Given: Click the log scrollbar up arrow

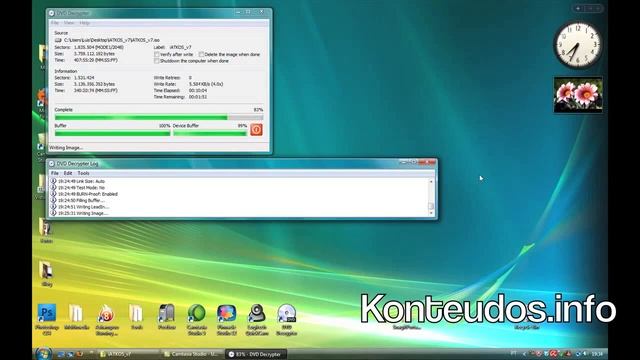Looking at the screenshot, I should 431,181.
